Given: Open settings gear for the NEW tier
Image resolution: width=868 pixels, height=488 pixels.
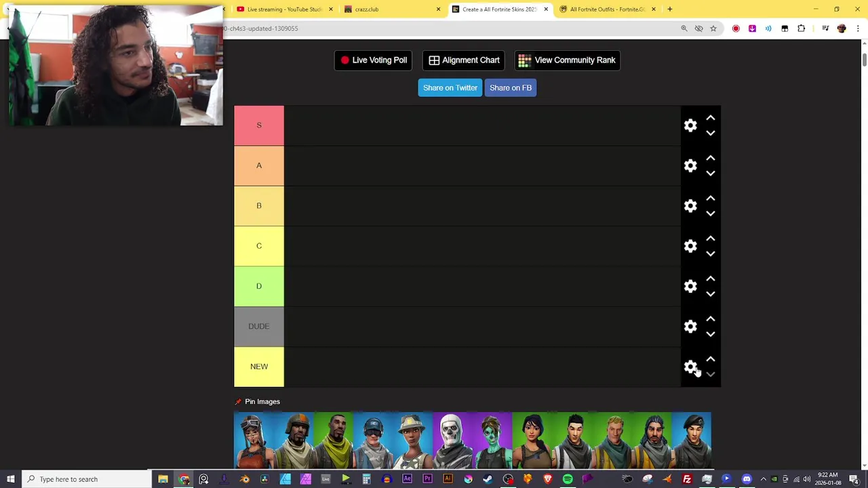Looking at the screenshot, I should [x=690, y=367].
